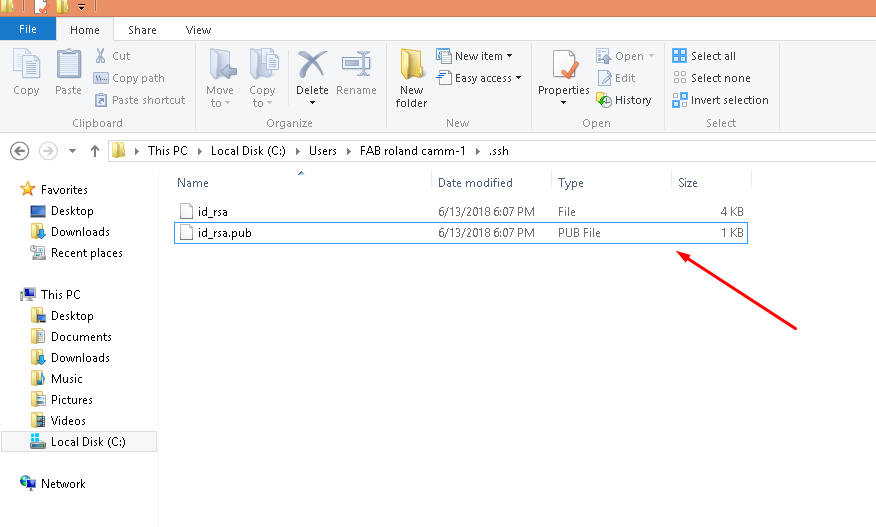876x527 pixels.
Task: Sort by the Type column header
Action: click(x=570, y=183)
